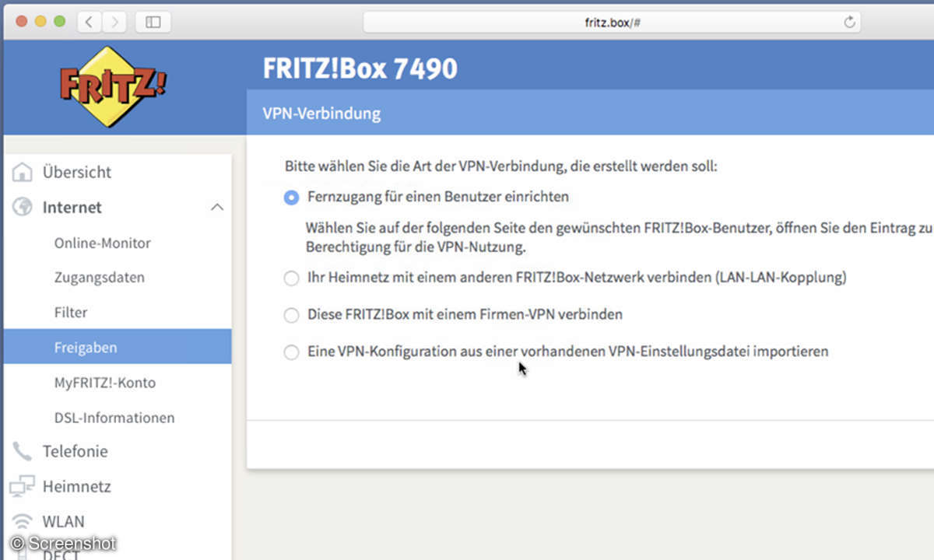Maximize window with green button
The image size is (934, 560).
(x=60, y=21)
